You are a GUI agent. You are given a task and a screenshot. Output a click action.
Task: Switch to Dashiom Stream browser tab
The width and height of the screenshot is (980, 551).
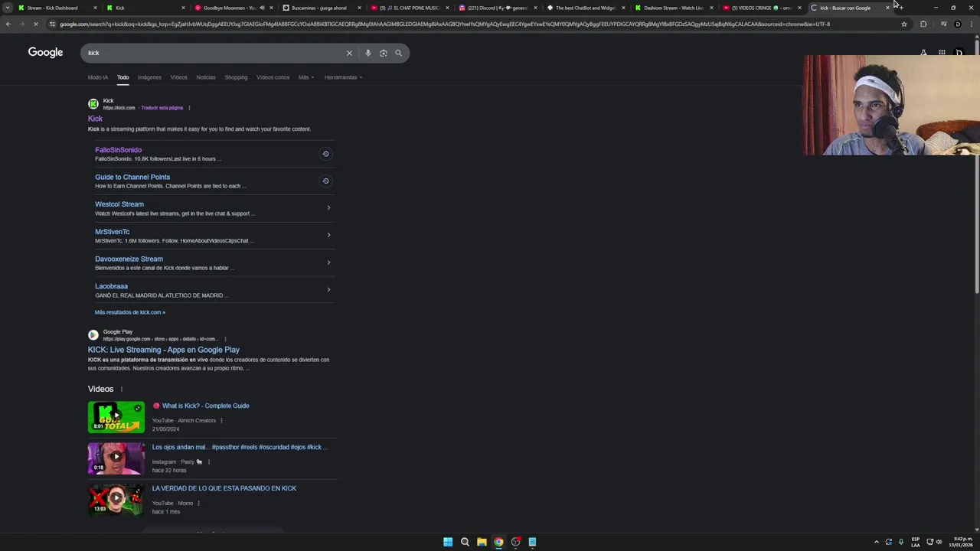click(672, 8)
